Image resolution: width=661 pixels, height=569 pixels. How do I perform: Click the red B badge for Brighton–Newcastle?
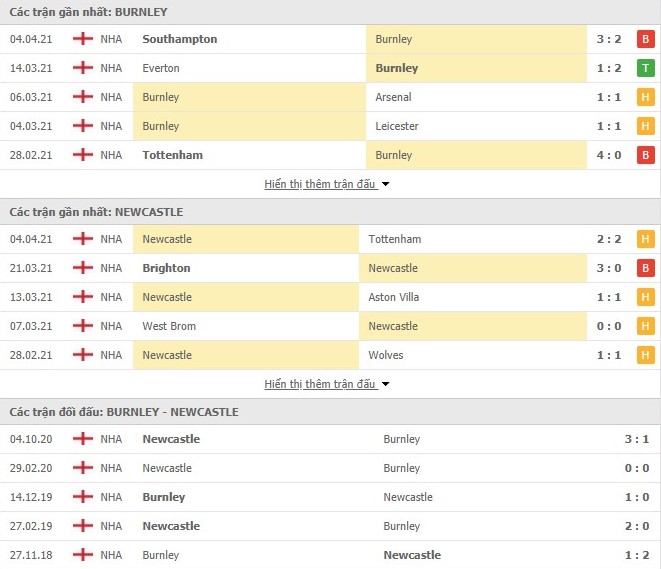pyautogui.click(x=646, y=268)
